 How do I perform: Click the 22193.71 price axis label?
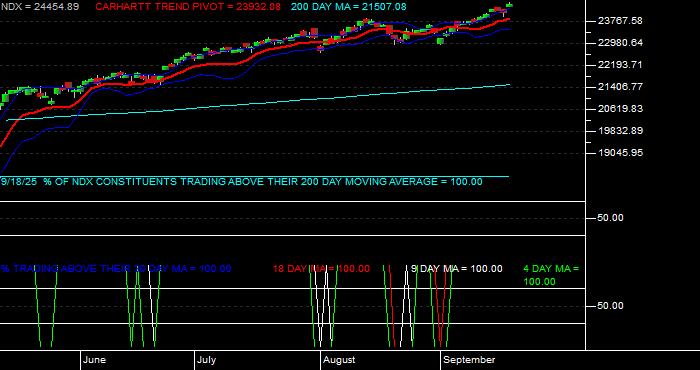620,65
